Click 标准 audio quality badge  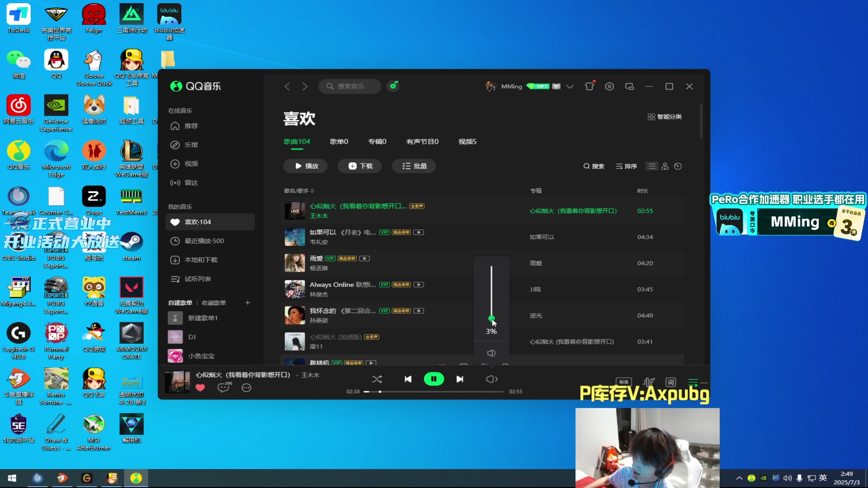624,382
